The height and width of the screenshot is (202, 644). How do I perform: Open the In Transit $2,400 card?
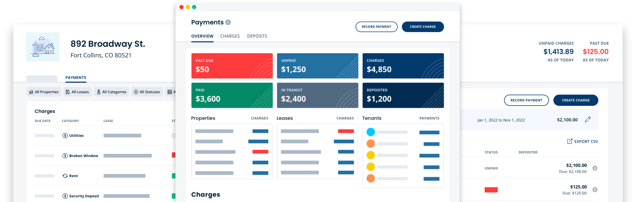pos(317,95)
